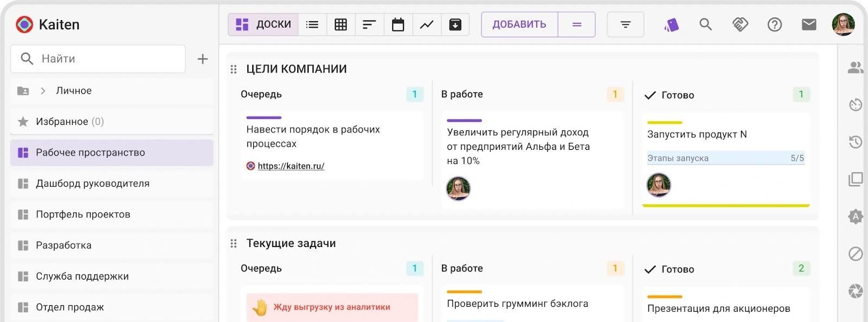Click yellow color label on Запустить продукт card

(665, 123)
